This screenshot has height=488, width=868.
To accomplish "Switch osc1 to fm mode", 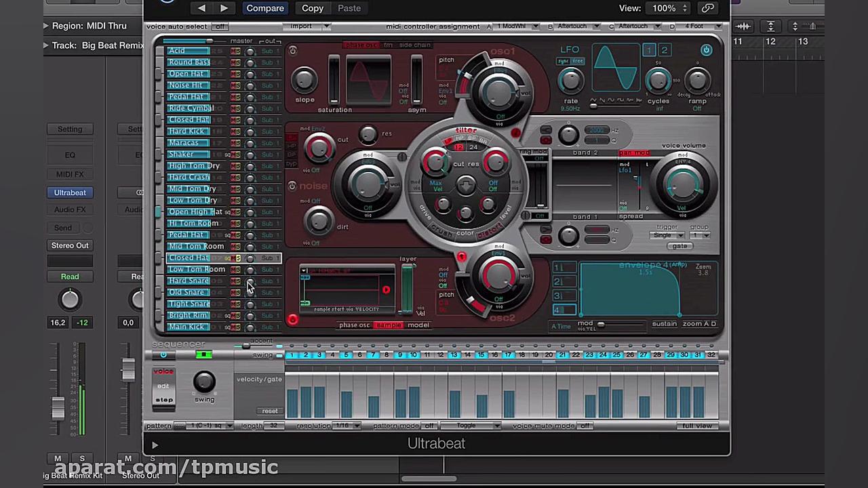I will click(388, 45).
